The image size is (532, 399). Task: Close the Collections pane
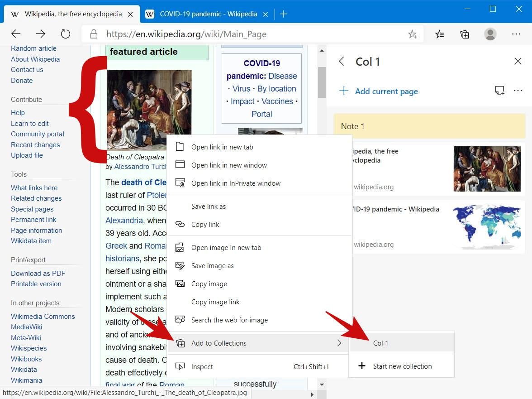click(518, 61)
